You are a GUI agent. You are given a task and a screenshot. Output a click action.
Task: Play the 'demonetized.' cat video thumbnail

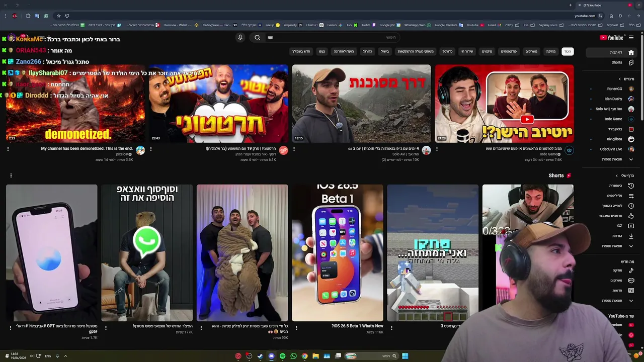click(x=75, y=104)
